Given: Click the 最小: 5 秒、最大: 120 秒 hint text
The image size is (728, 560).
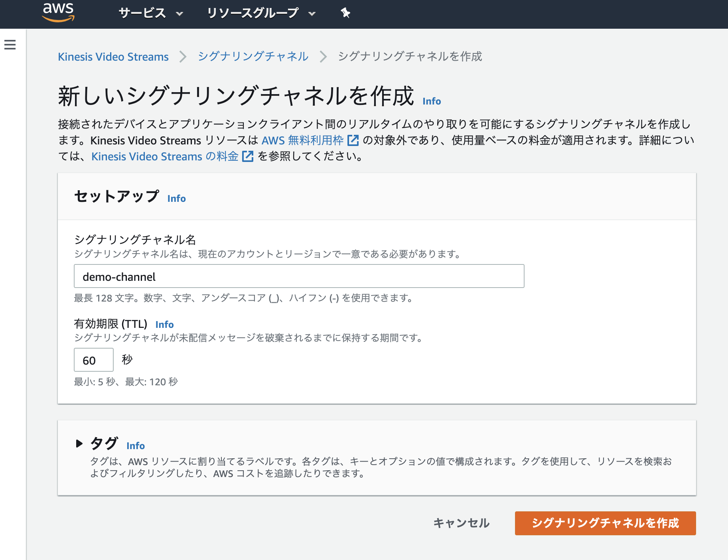Looking at the screenshot, I should (x=126, y=382).
